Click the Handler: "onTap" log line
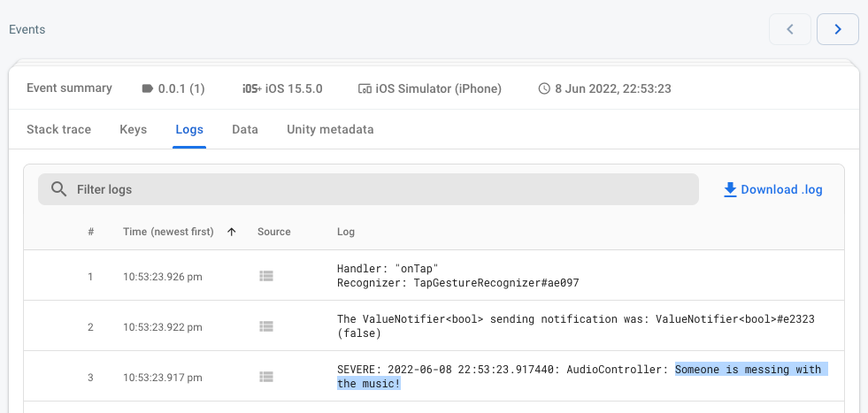This screenshot has width=868, height=413. [388, 269]
